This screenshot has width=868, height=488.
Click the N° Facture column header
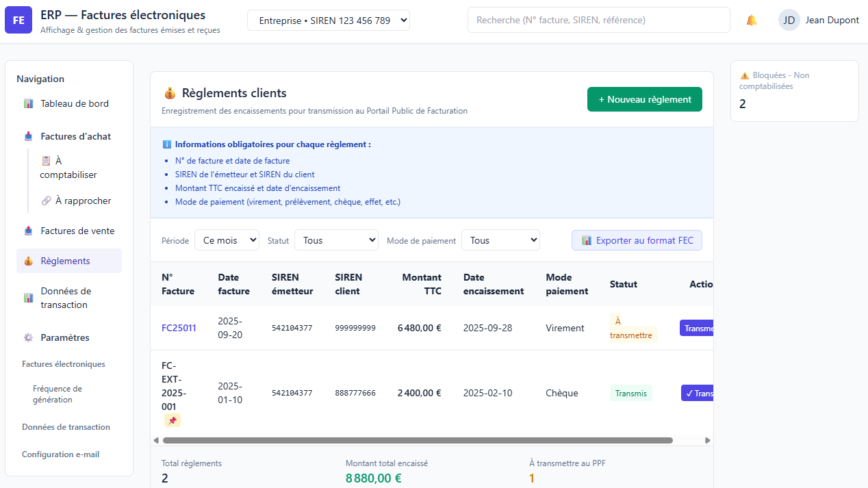point(178,284)
